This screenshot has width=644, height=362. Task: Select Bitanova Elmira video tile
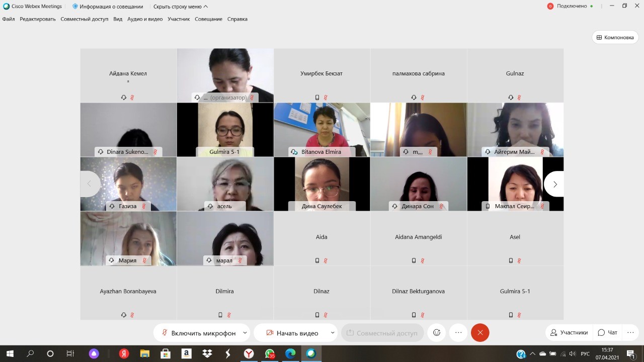click(x=322, y=130)
